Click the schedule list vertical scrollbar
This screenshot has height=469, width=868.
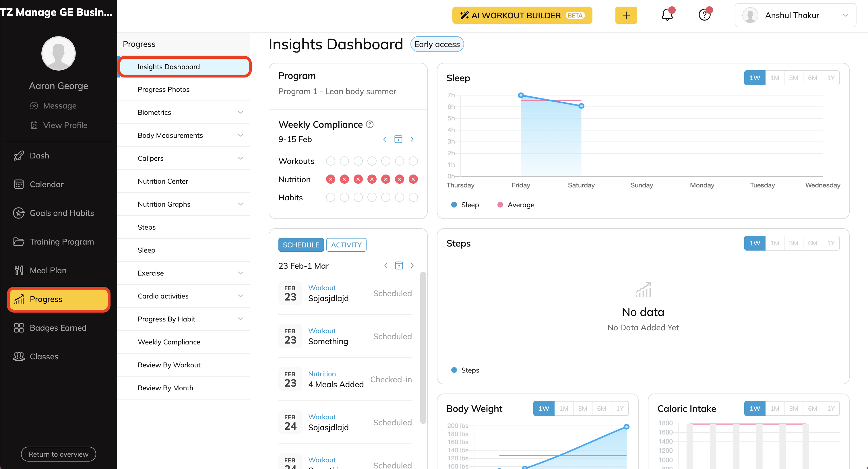423,347
